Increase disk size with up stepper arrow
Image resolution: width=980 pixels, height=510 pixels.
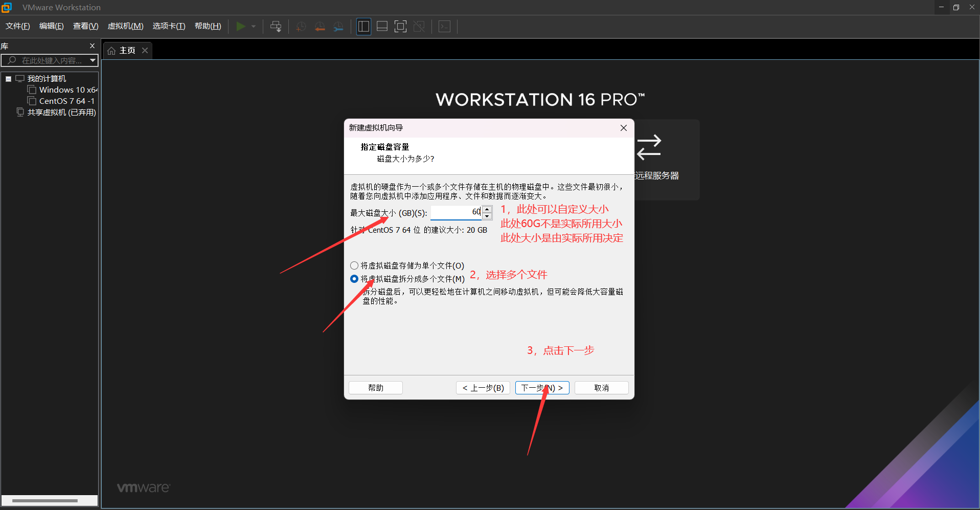coord(487,209)
